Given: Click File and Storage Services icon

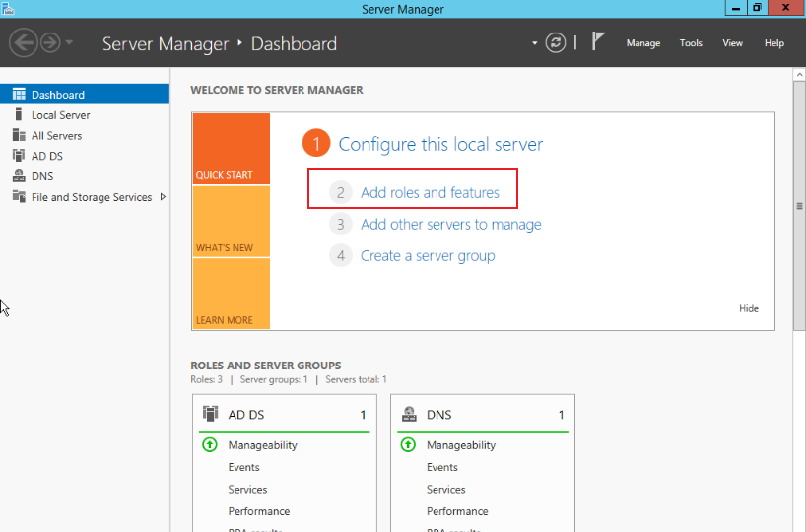Looking at the screenshot, I should pyautogui.click(x=19, y=196).
